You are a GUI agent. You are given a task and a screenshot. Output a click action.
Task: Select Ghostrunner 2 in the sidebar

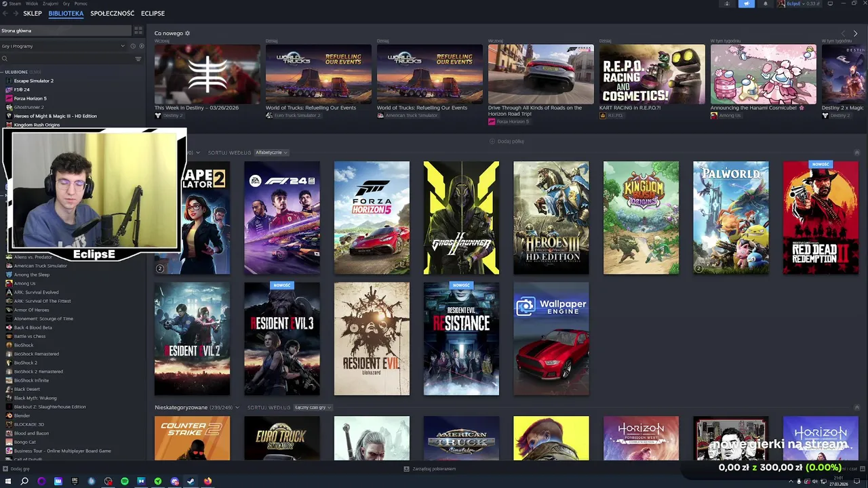coord(28,107)
